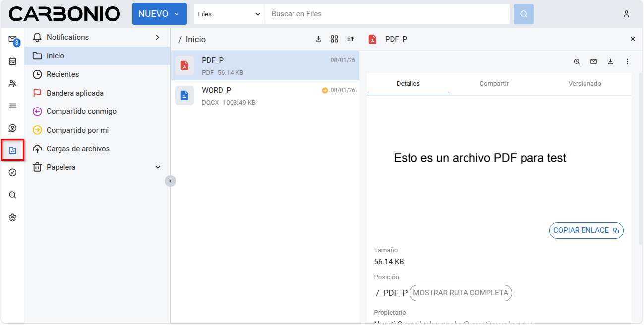Switch to the Versionado tab
Viewport: 644px width, 325px height.
tap(585, 84)
